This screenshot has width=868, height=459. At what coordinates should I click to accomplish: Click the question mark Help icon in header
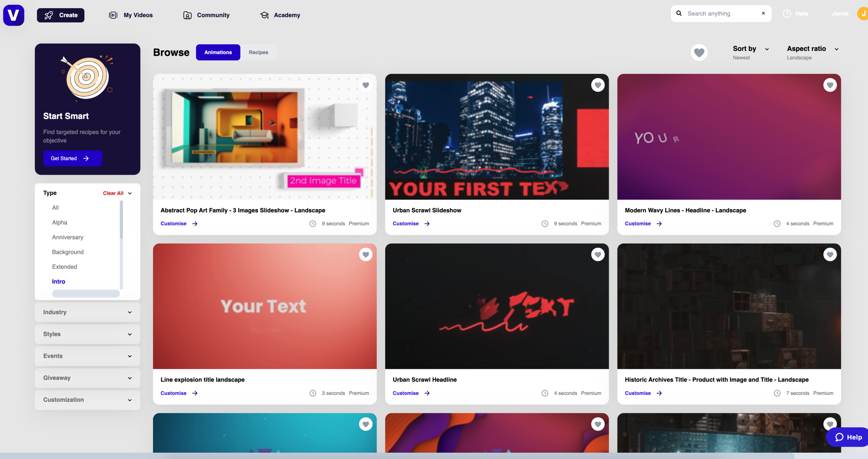[787, 14]
